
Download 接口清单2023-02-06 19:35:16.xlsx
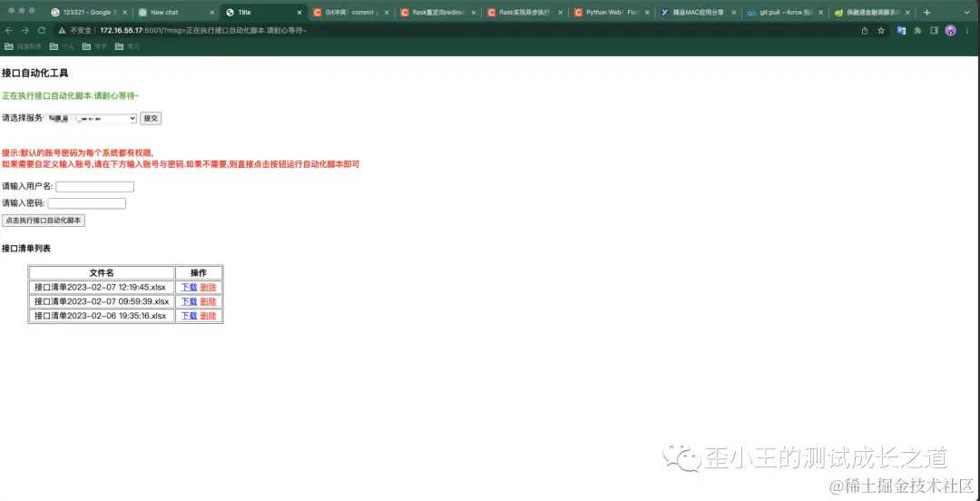(189, 316)
